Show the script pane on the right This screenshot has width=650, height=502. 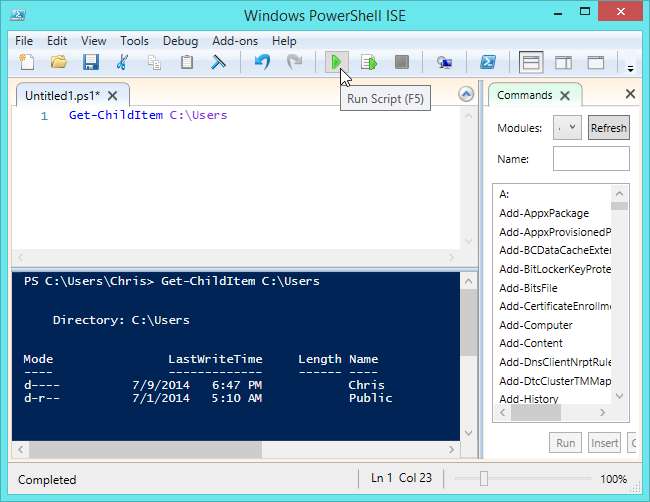click(x=563, y=62)
